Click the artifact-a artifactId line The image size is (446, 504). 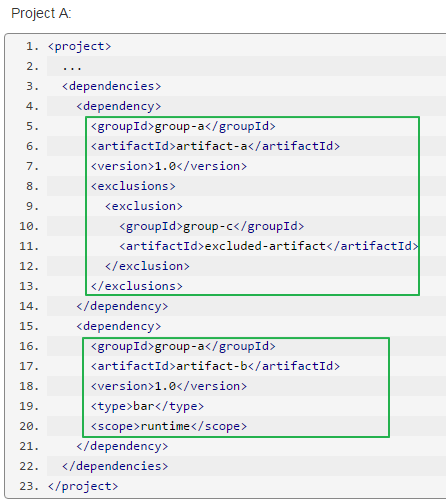[x=215, y=146]
